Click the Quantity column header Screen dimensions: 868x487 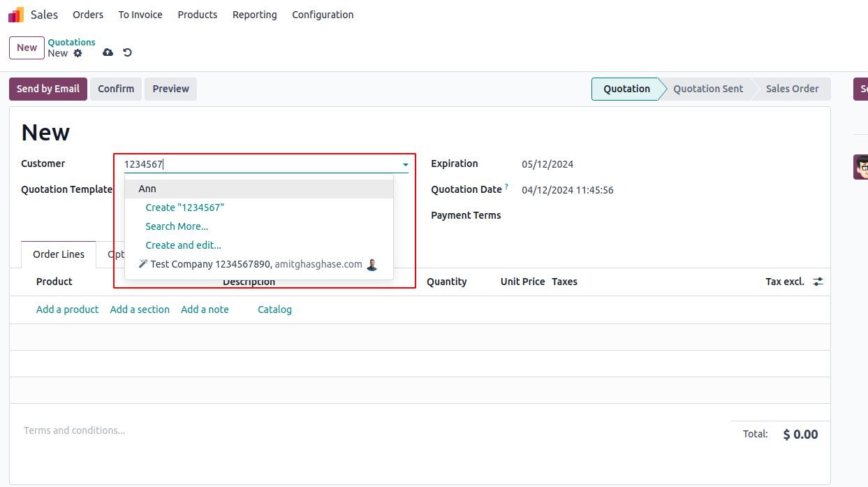[447, 282]
